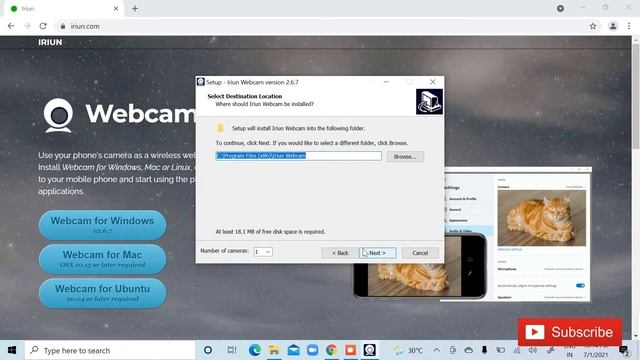
Task: Click the destination folder path field
Action: coord(298,156)
